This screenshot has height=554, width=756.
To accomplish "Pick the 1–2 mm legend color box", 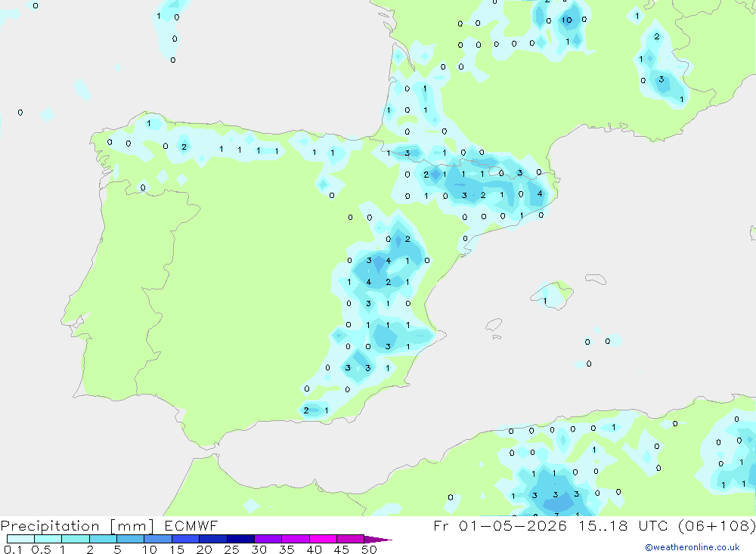I will [x=76, y=539].
